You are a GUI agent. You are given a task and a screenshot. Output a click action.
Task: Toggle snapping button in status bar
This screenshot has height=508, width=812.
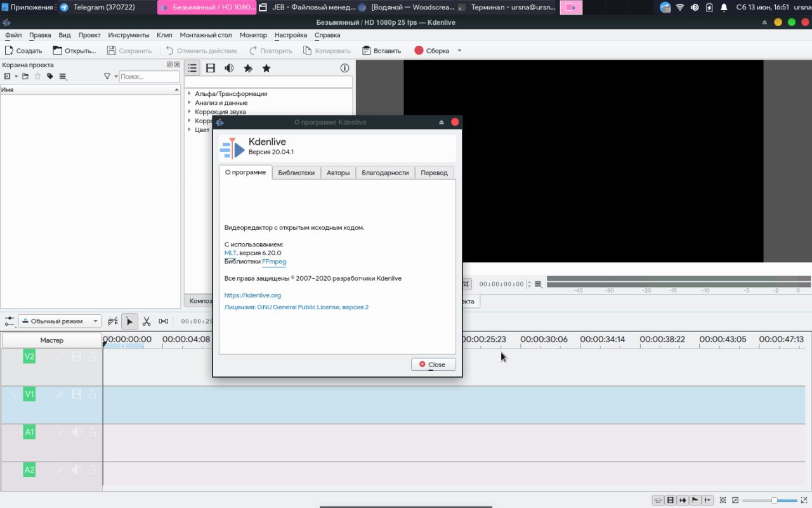(x=708, y=500)
